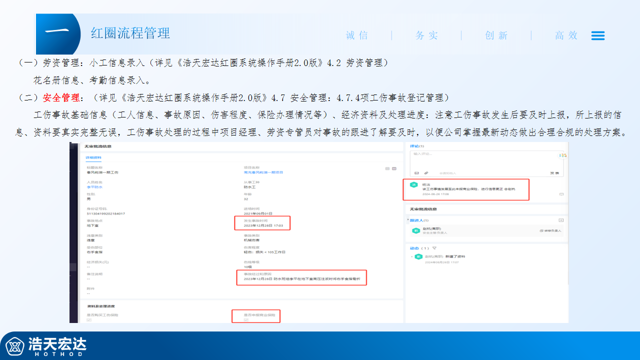Click the 红圈流程管理 slide title
The image size is (640, 360).
point(130,33)
